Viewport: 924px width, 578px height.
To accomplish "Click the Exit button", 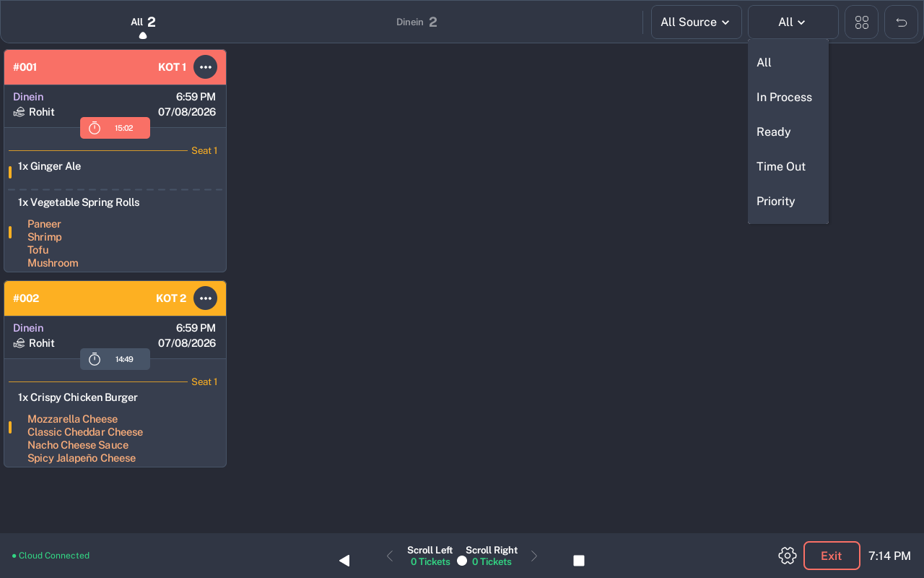I will click(x=832, y=556).
